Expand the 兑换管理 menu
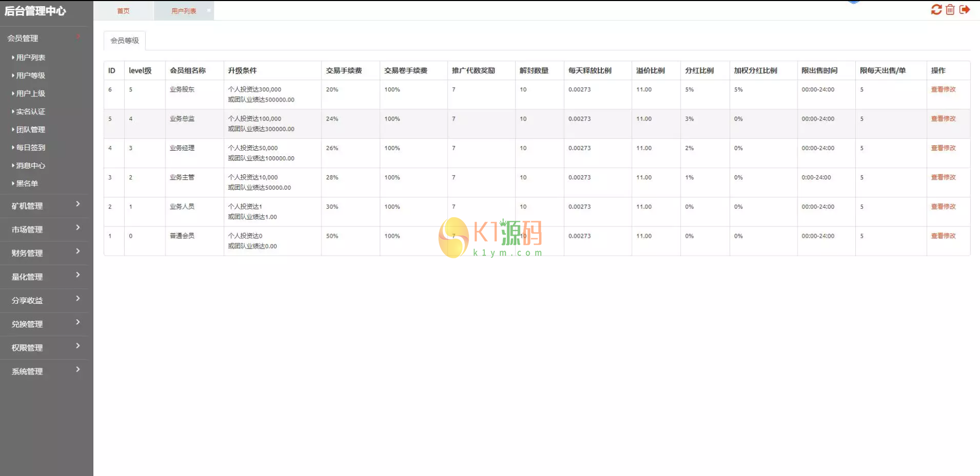 (44, 324)
